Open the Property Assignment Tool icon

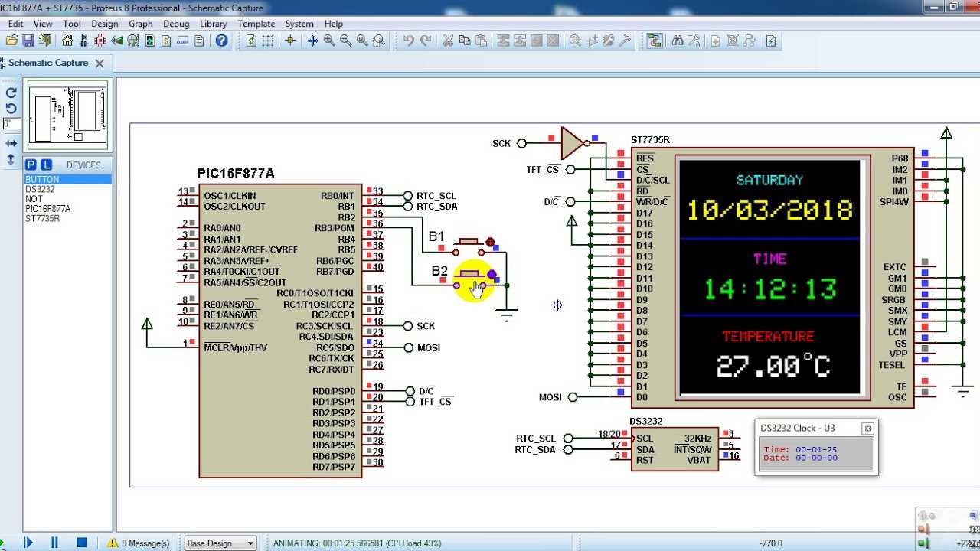tap(694, 41)
